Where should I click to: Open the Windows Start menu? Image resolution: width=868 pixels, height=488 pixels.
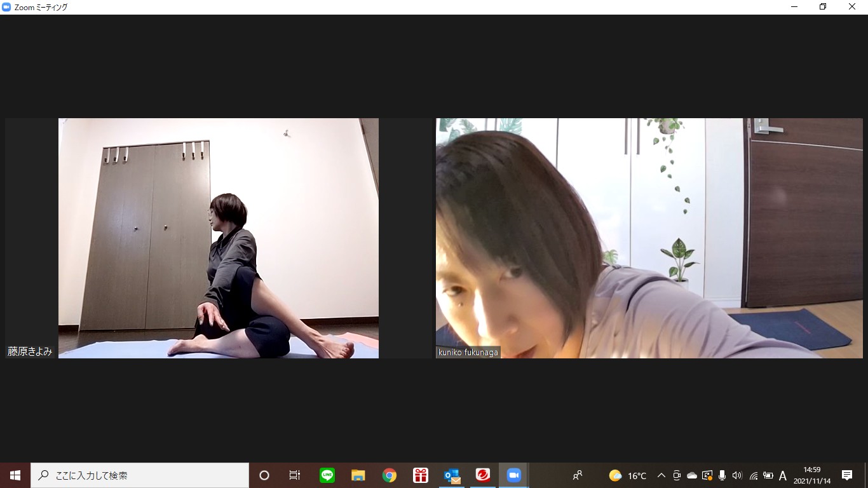tap(15, 475)
